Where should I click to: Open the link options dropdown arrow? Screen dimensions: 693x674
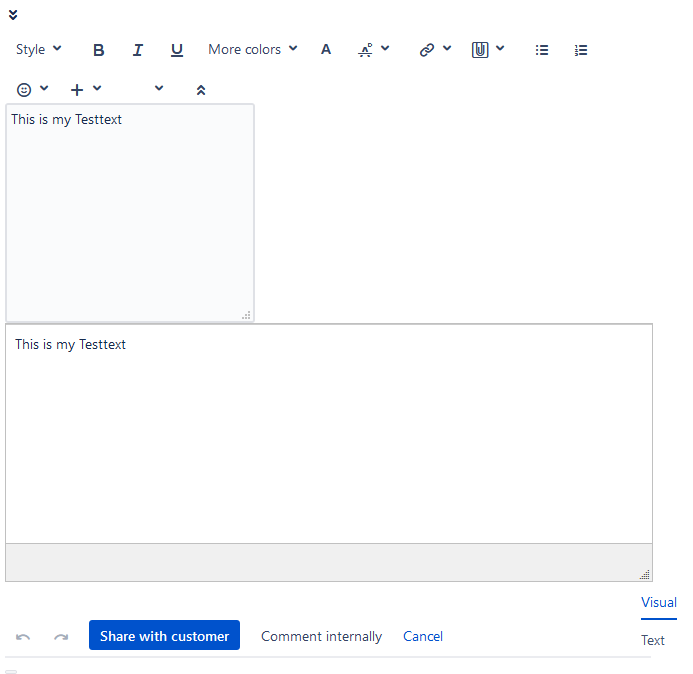pos(447,48)
